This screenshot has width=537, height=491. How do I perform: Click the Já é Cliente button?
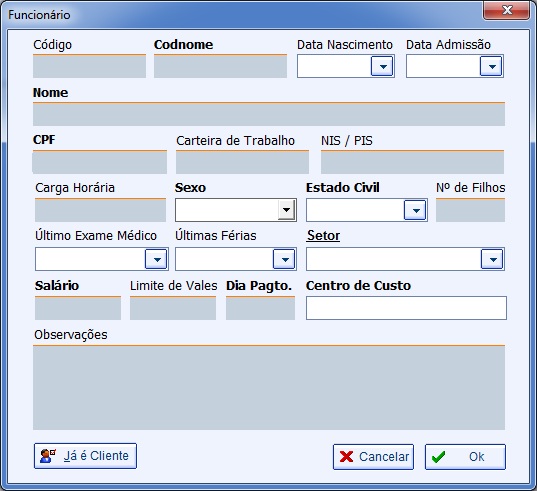(85, 456)
